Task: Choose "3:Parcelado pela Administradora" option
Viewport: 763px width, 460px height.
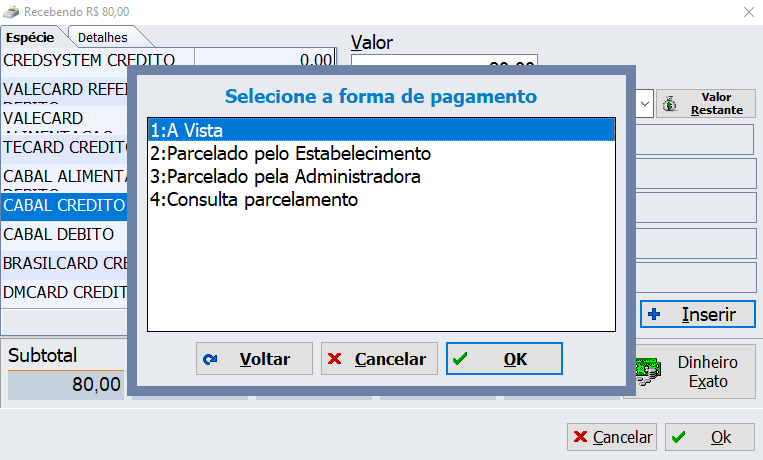Action: click(380, 176)
